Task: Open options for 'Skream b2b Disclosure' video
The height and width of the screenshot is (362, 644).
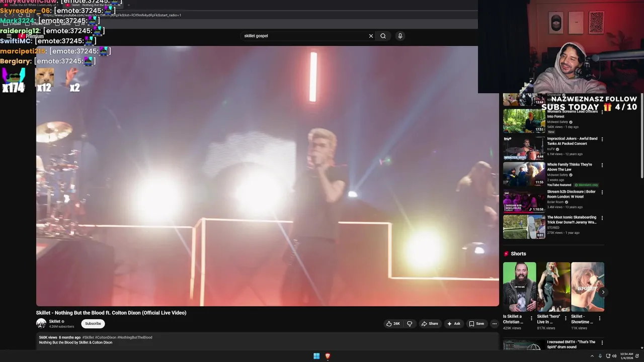Action: [x=602, y=192]
